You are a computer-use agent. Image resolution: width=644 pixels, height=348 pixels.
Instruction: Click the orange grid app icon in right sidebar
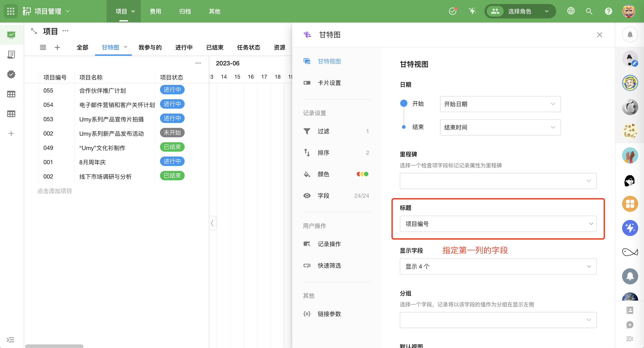tap(630, 204)
